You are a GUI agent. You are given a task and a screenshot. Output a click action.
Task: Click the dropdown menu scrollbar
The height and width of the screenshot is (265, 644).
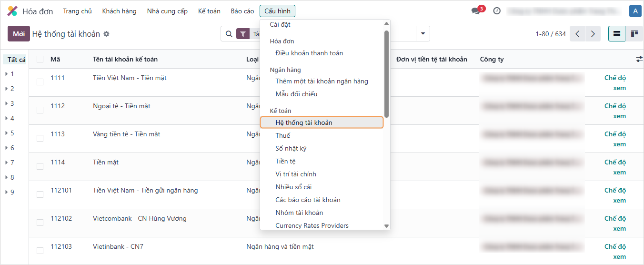pyautogui.click(x=386, y=74)
